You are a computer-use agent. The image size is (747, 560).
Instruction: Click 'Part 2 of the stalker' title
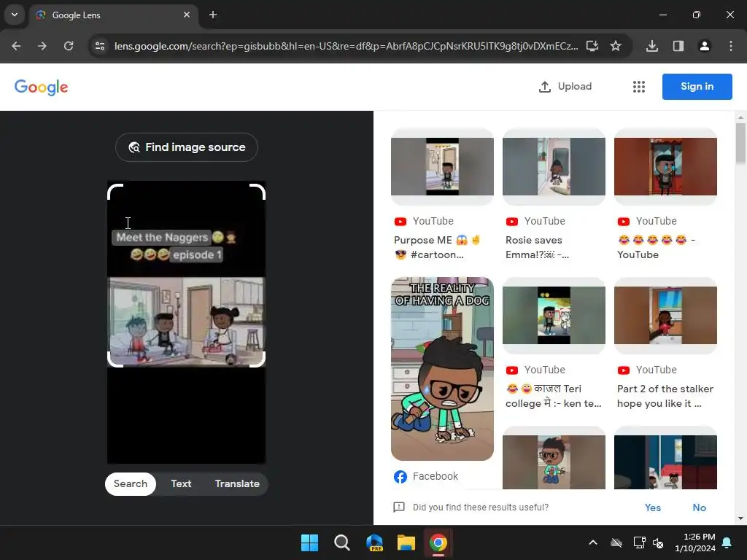[x=665, y=396]
